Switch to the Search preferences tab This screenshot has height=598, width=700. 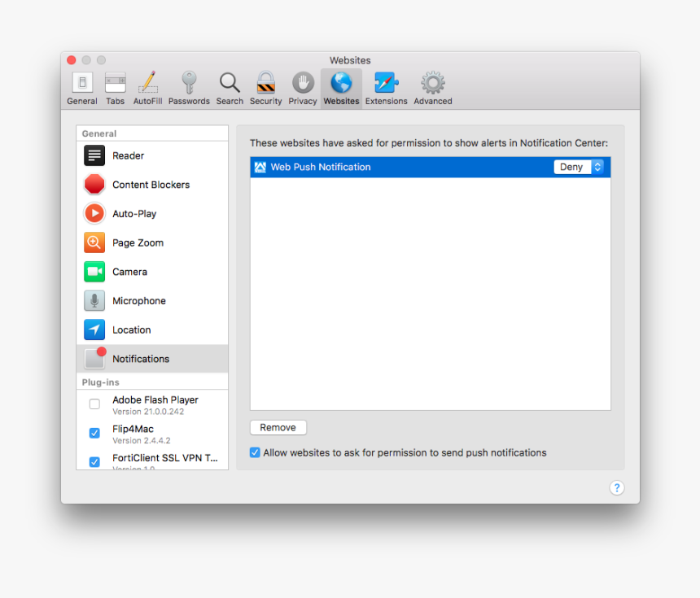(x=230, y=85)
